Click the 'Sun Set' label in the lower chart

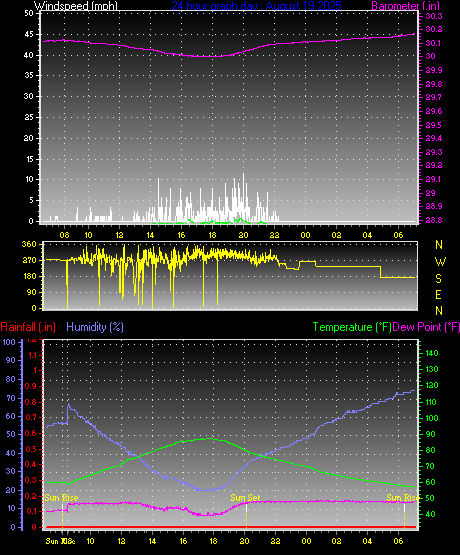click(245, 498)
